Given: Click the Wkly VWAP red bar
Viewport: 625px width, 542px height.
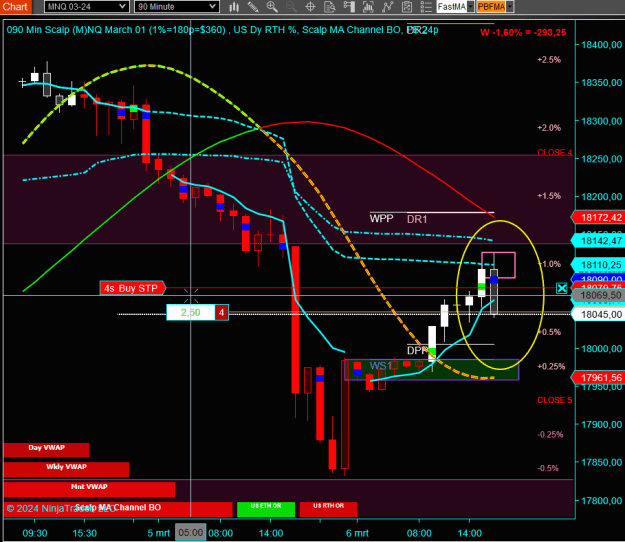Looking at the screenshot, I should tap(66, 469).
